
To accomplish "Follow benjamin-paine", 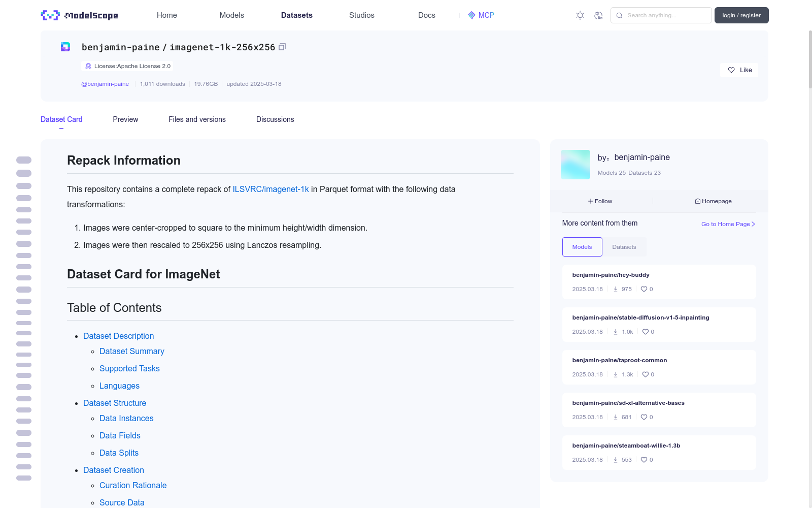I will pos(600,201).
